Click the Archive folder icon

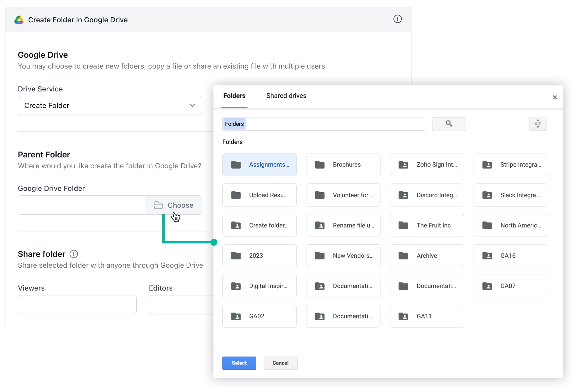pos(403,255)
